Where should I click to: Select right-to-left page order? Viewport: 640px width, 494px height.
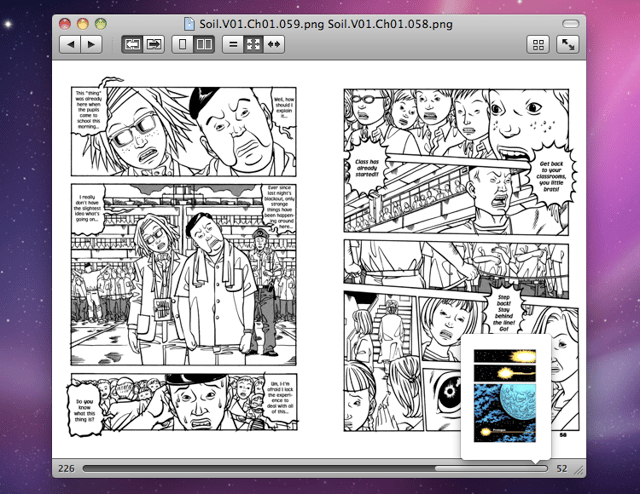pyautogui.click(x=132, y=45)
